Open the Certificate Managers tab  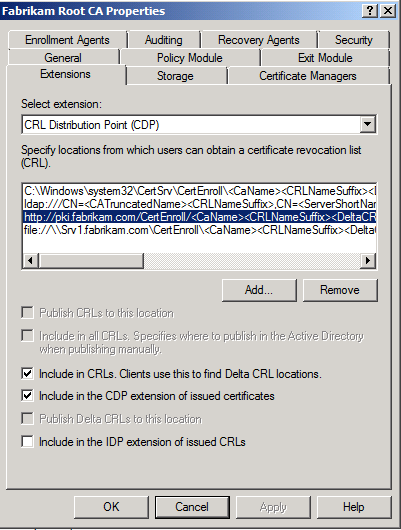click(x=308, y=76)
